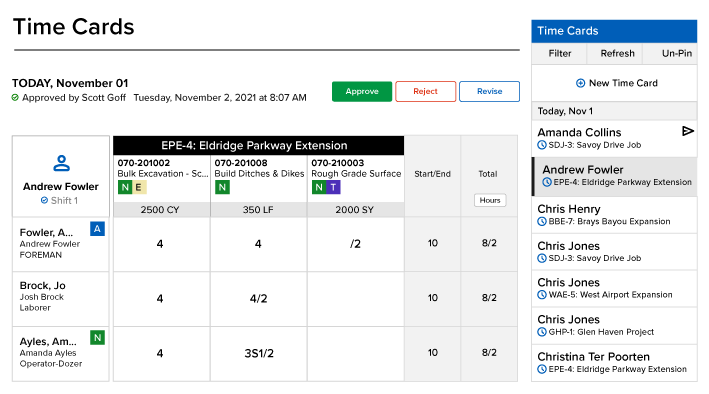Screen dimensions: 709x394
Task: Click Fowler's Start/End value 10
Action: click(433, 243)
